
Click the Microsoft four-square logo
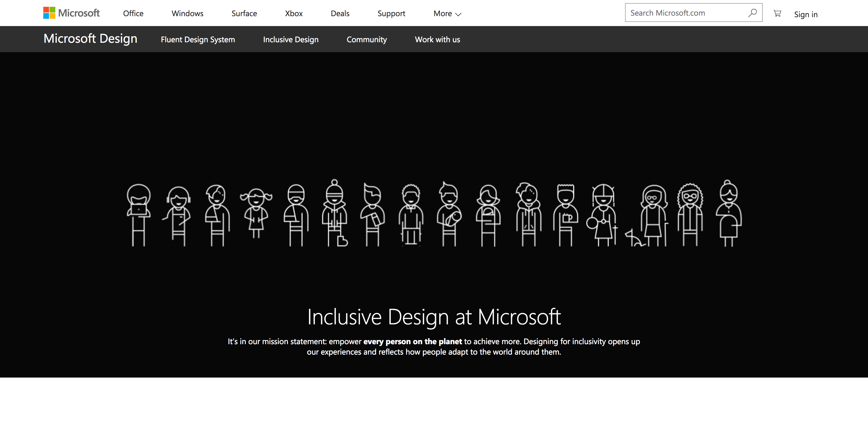(x=49, y=13)
